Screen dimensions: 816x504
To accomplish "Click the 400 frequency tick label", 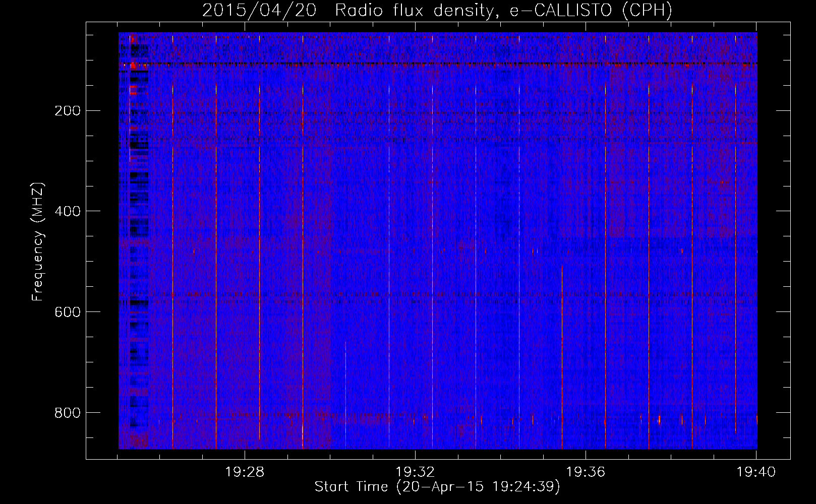I will click(68, 211).
